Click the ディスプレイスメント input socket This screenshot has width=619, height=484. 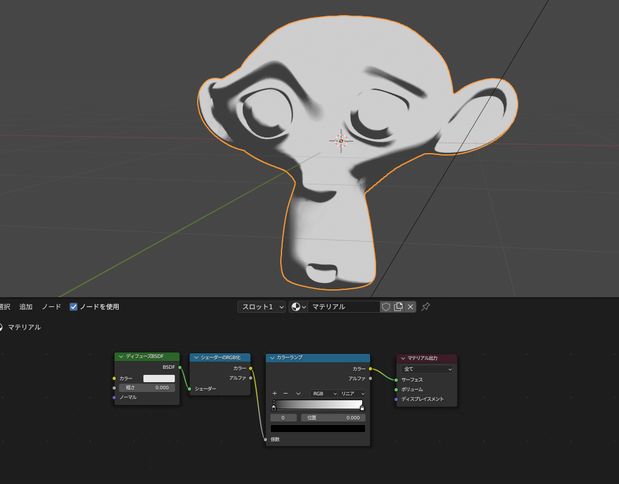click(x=396, y=399)
